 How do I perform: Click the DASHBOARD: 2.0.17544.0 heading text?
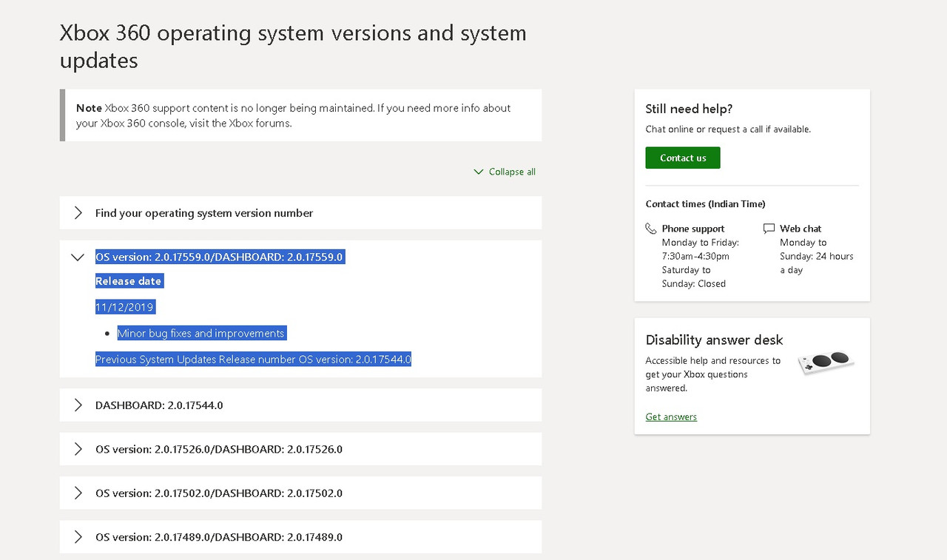(159, 405)
